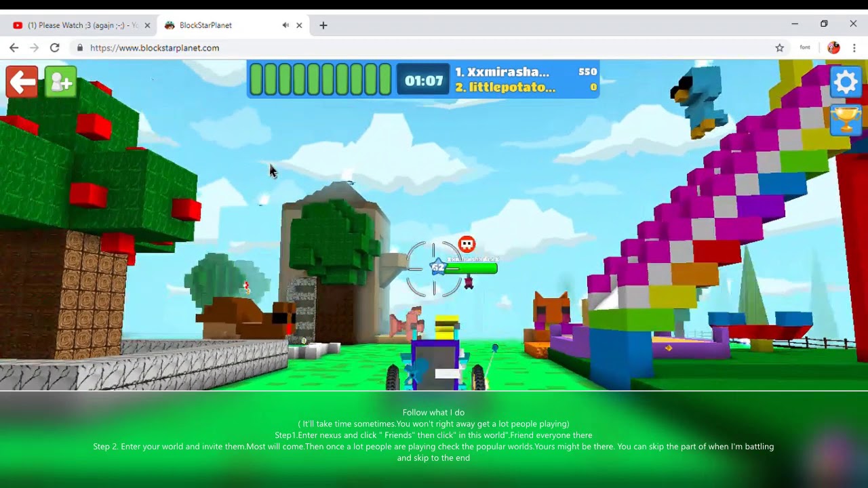Click the red back arrow button
The height and width of the screenshot is (488, 868).
[22, 82]
